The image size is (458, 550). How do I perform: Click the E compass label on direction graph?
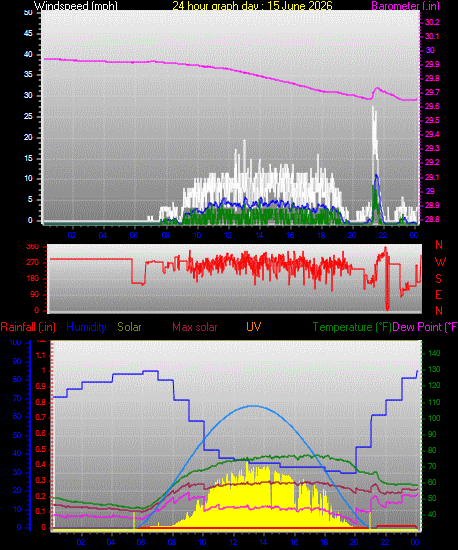click(x=438, y=295)
